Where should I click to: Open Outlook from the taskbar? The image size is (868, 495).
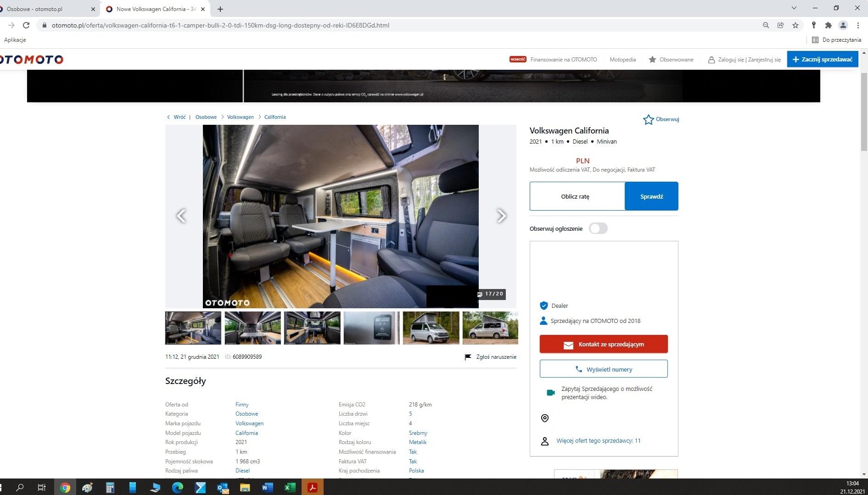tap(223, 487)
